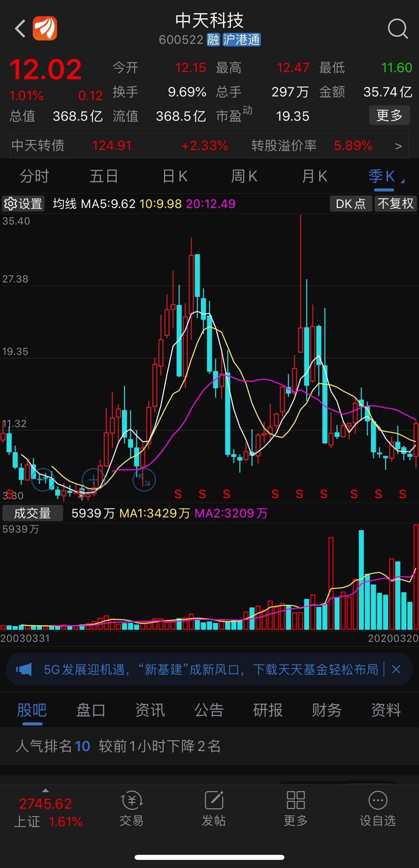The image size is (419, 868).
Task: Switch to the 周K chart tab
Action: [244, 176]
